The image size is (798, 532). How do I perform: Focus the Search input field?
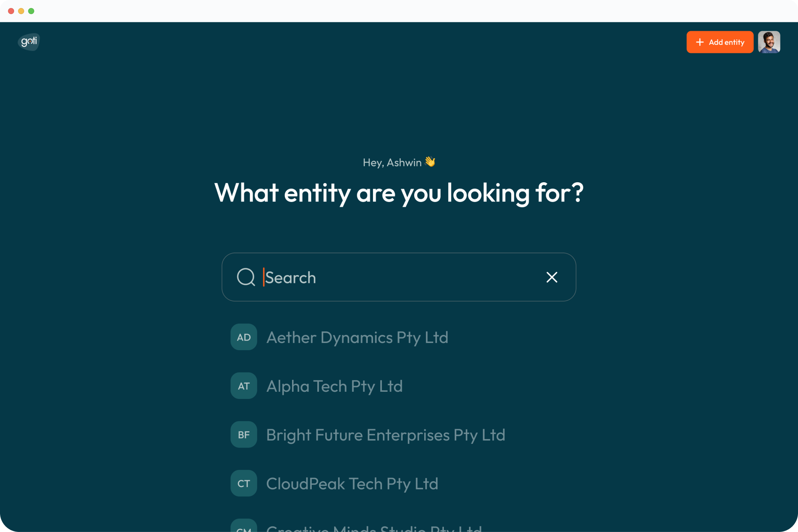(x=399, y=277)
